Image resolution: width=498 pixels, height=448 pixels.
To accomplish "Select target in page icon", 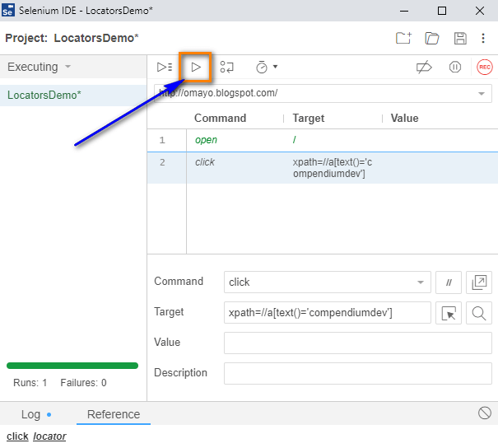I will [449, 313].
